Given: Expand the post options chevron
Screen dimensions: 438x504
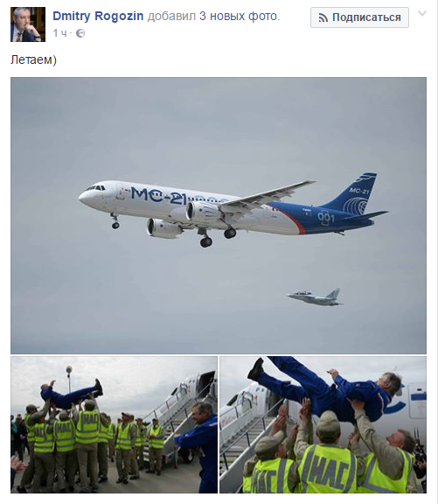Looking at the screenshot, I should click(422, 13).
